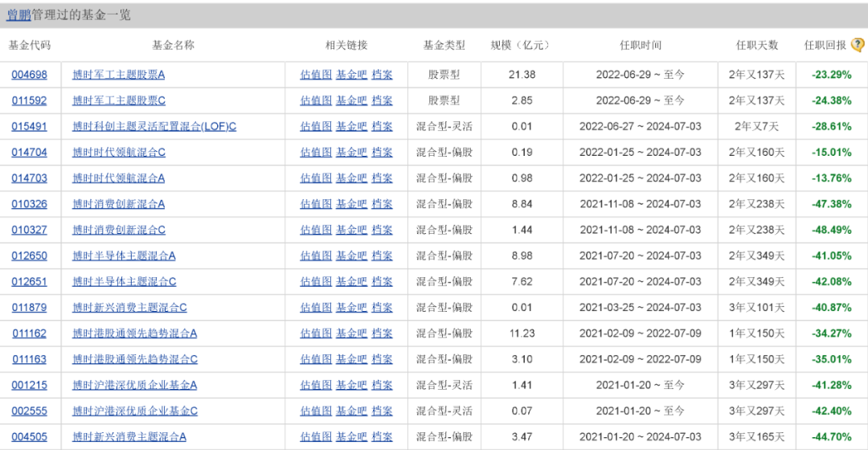Open fund code 011162

(30, 333)
